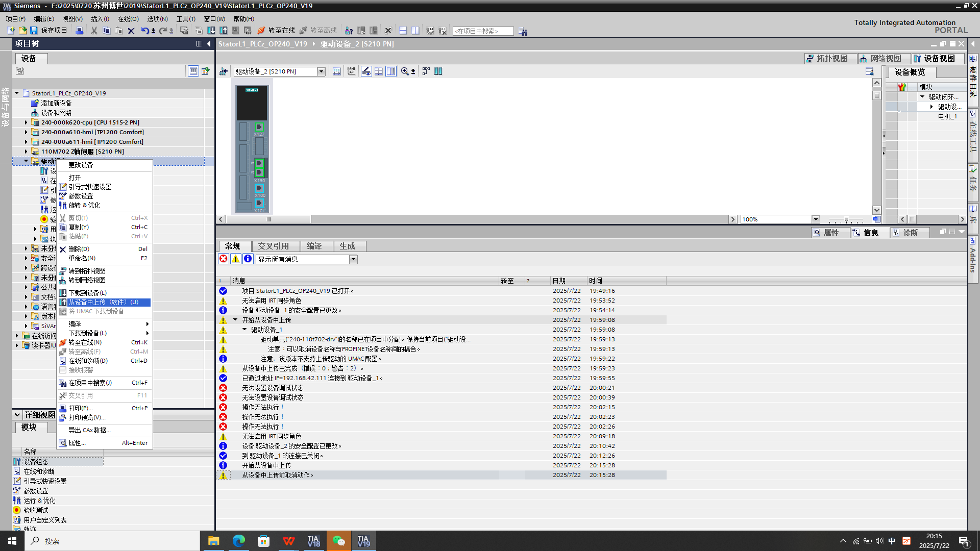Open Microsoft Edge from the taskbar
This screenshot has height=551, width=980.
(x=238, y=541)
